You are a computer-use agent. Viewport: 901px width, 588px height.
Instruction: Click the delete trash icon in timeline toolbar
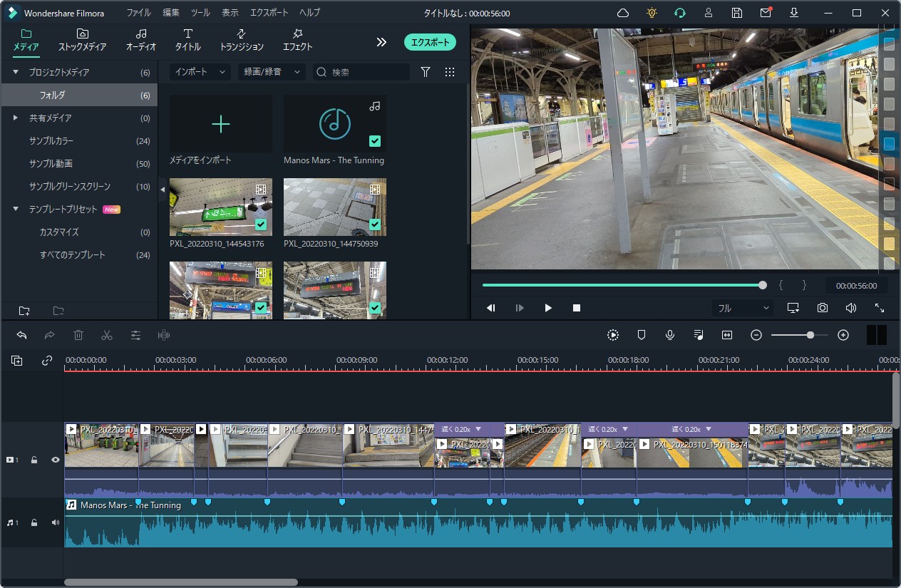click(78, 335)
